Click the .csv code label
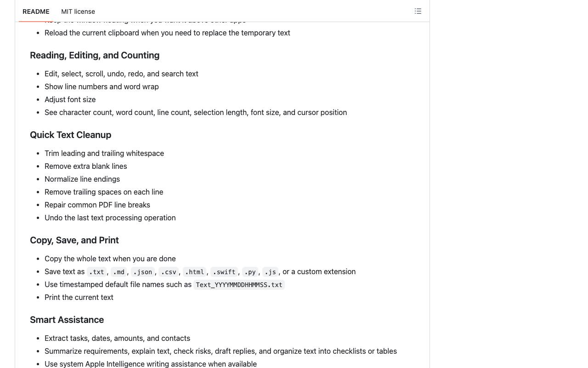Screen dimensions: 588x368 (169, 272)
